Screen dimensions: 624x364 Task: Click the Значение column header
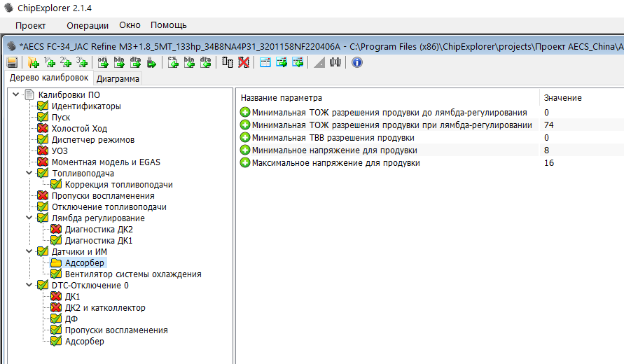(562, 97)
